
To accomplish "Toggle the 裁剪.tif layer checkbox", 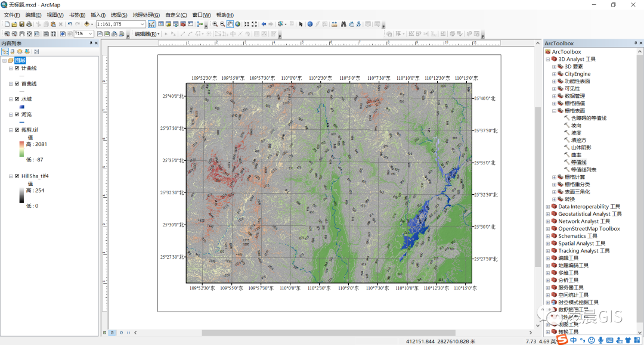I will click(17, 130).
